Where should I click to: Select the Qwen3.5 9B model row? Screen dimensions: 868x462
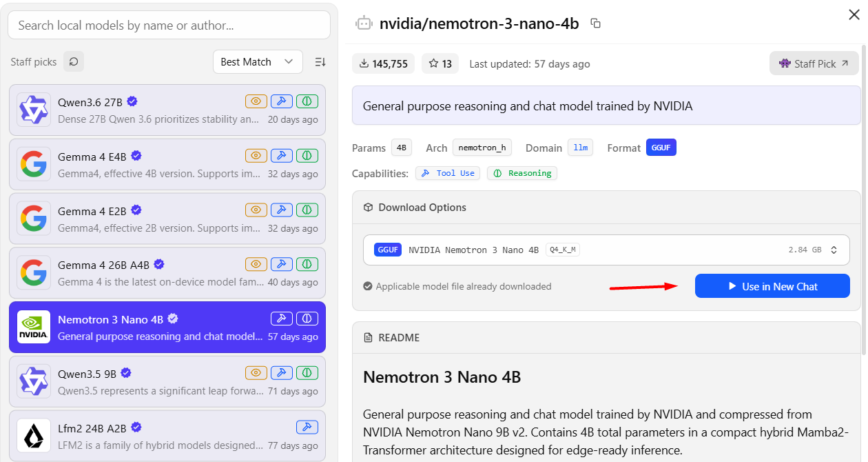[x=167, y=381]
